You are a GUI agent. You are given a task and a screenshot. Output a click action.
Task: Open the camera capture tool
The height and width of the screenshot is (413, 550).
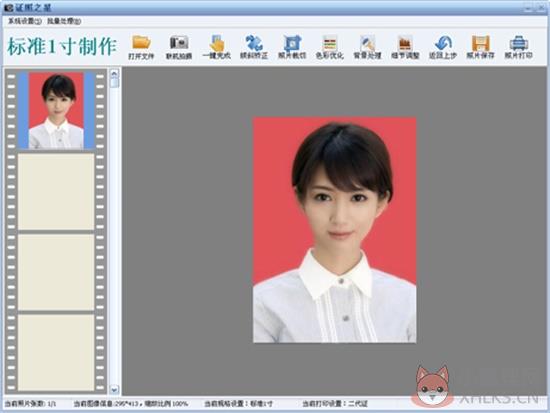pos(179,43)
